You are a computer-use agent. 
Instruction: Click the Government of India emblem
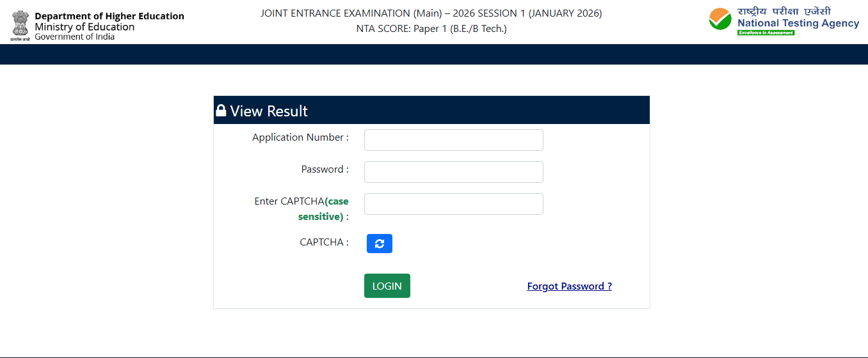[x=20, y=26]
